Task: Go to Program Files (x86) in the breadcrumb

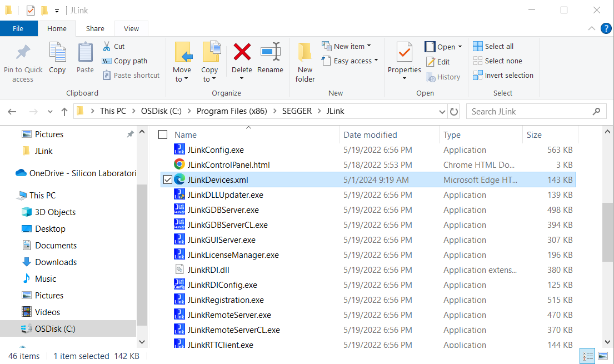Action: coord(232,111)
